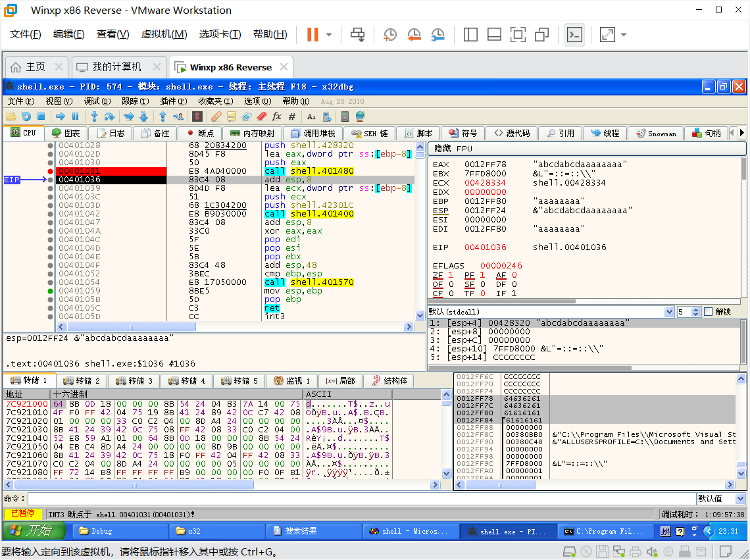
Task: Click the globe icon in x32dbg toolbar
Action: point(360,116)
